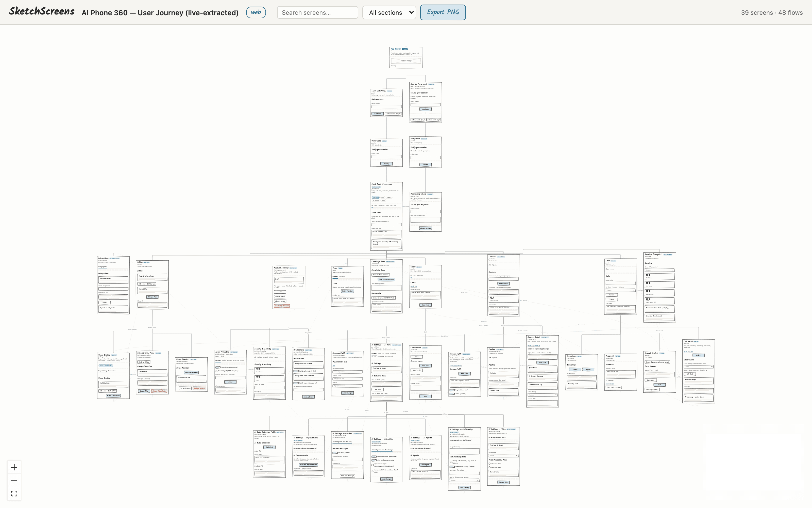812x508 pixels.
Task: Select the Recordings screen card
Action: coord(582,372)
